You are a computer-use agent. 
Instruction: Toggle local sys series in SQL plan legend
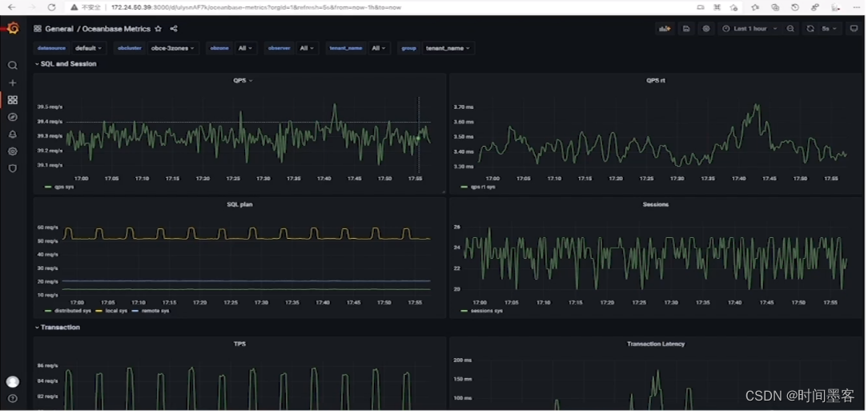click(x=116, y=311)
